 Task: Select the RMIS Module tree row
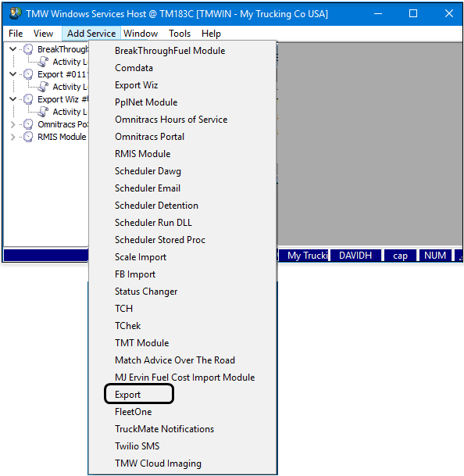click(x=62, y=137)
